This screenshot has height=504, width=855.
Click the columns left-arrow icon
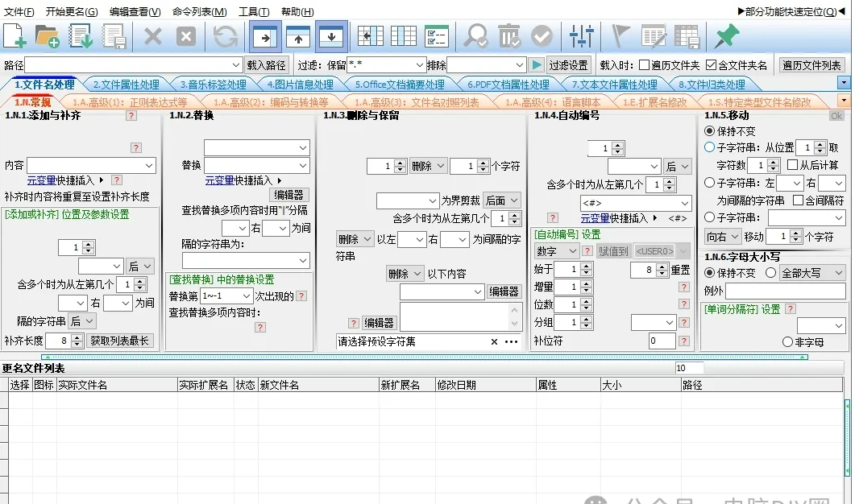[x=370, y=36]
